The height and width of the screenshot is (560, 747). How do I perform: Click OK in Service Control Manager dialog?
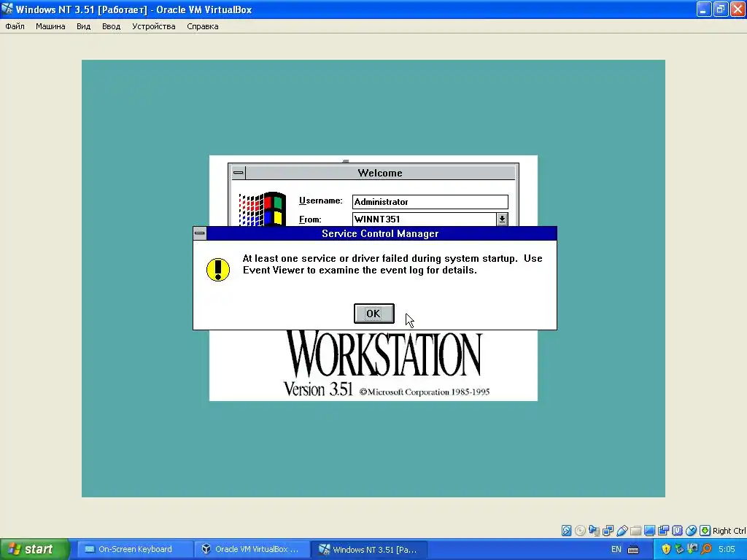pos(374,314)
